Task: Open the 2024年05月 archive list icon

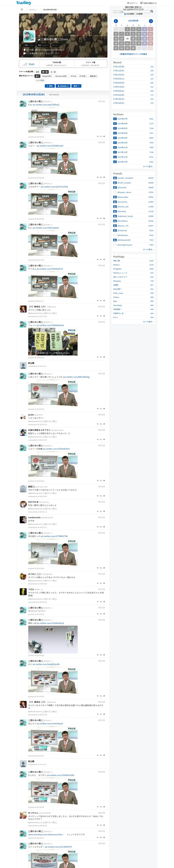Action: [115, 128]
